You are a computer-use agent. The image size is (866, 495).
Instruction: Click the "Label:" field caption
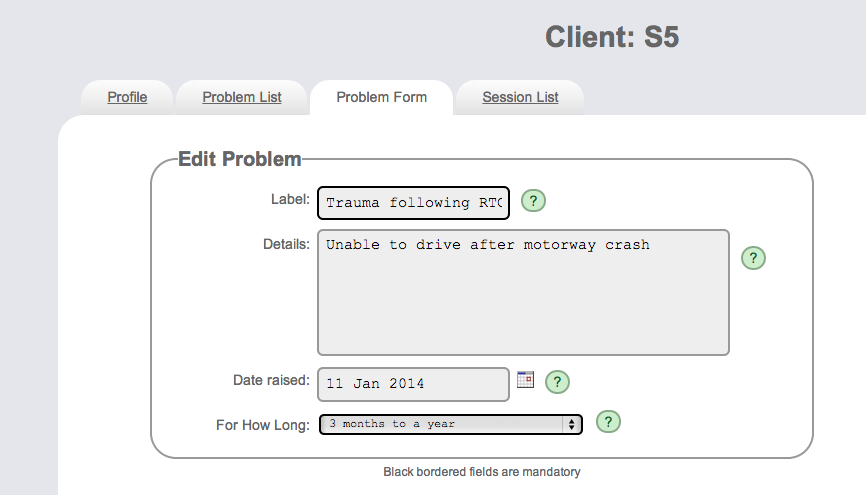[290, 199]
